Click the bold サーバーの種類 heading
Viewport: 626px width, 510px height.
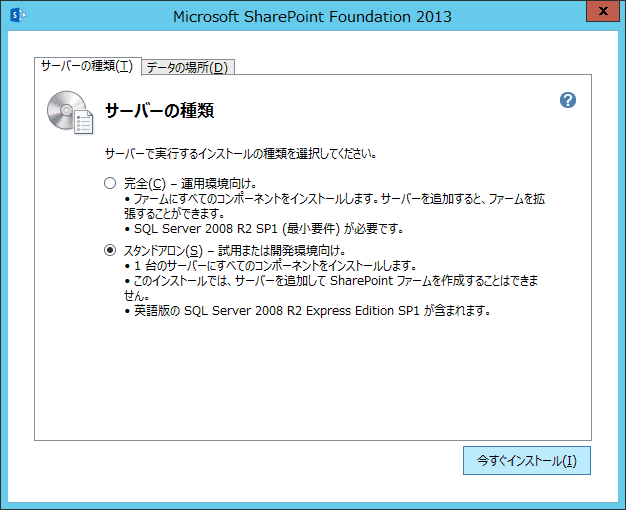(x=160, y=111)
